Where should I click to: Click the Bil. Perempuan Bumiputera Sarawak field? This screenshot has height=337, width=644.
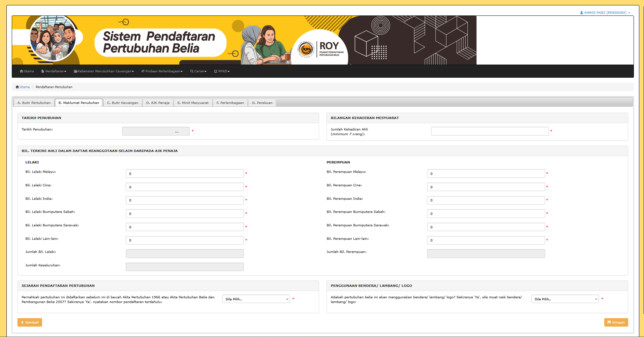(x=486, y=227)
